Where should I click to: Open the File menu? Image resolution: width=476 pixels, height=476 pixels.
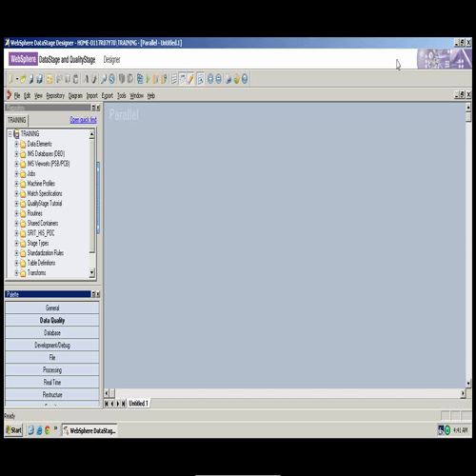[17, 95]
